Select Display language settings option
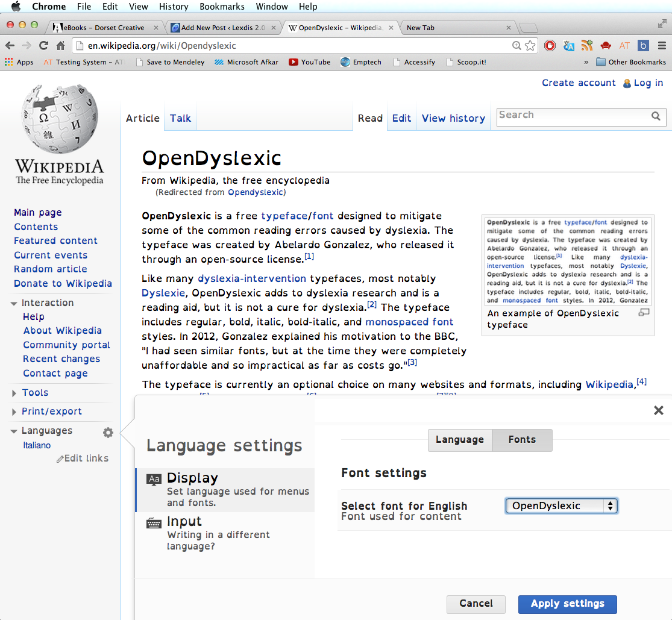Screen dimensions: 672x620 225,490
